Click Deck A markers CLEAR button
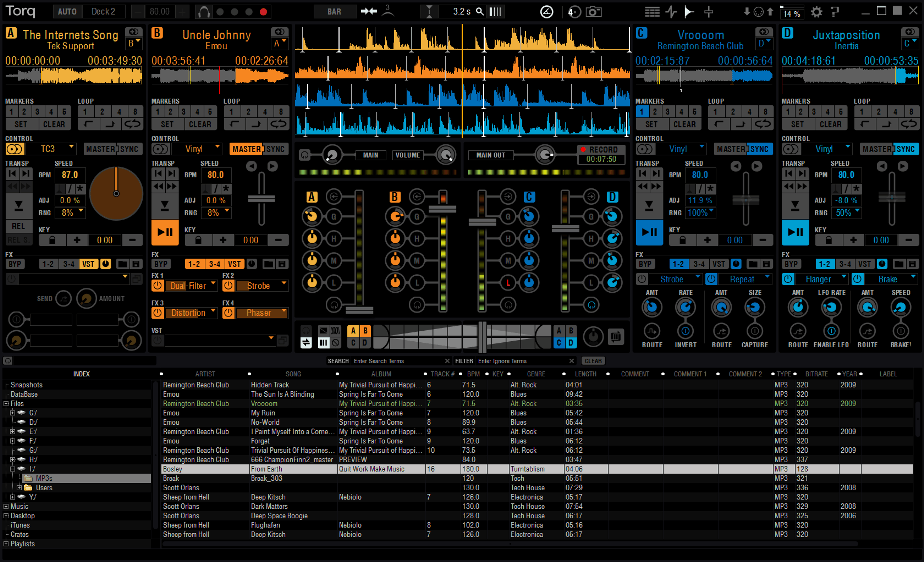Image resolution: width=924 pixels, height=562 pixels. click(x=54, y=124)
